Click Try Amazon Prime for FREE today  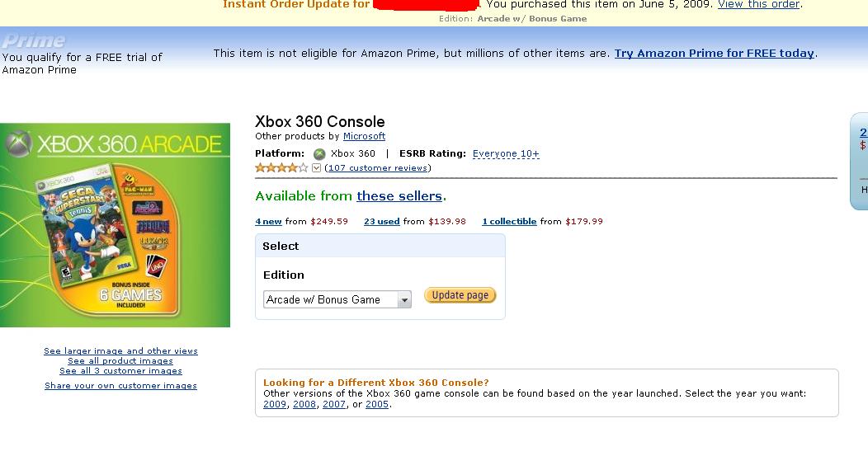click(715, 53)
